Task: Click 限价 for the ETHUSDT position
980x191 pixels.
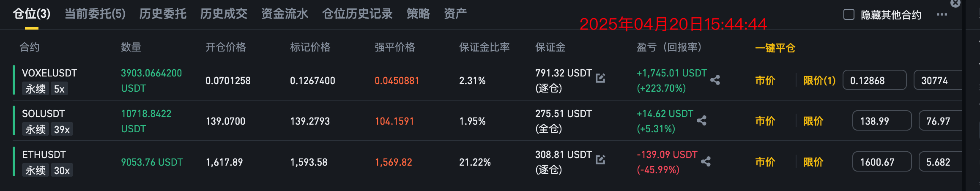Action: [x=813, y=162]
